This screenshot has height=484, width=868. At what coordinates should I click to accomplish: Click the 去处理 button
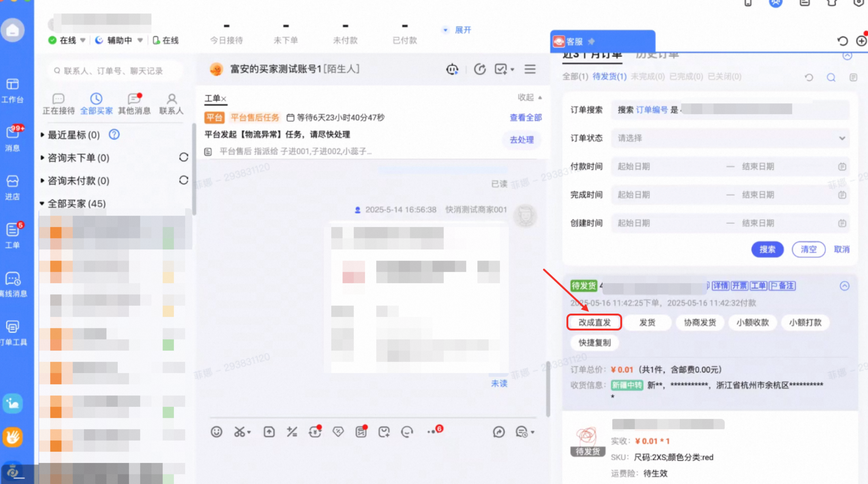(x=522, y=140)
